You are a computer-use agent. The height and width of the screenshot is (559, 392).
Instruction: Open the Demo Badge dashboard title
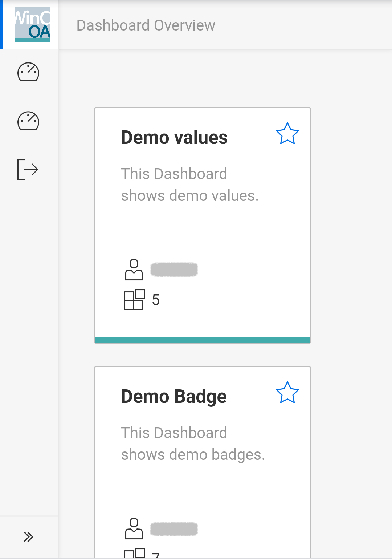tap(173, 397)
